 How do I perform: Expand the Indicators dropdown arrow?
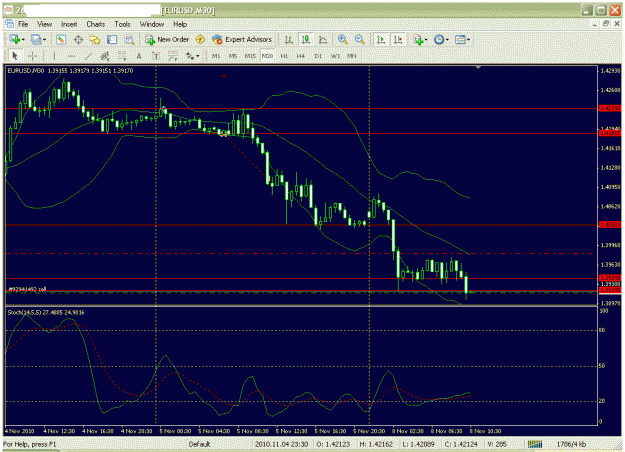(x=426, y=40)
